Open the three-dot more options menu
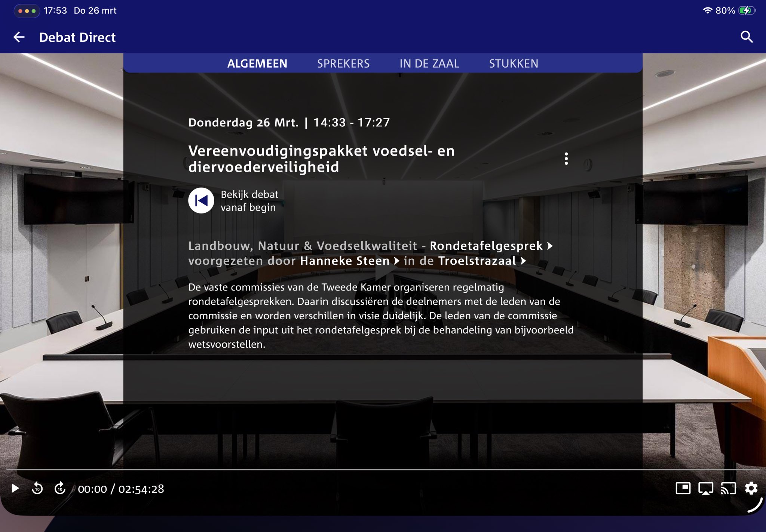Screen dimensions: 766x532 [x=566, y=159]
